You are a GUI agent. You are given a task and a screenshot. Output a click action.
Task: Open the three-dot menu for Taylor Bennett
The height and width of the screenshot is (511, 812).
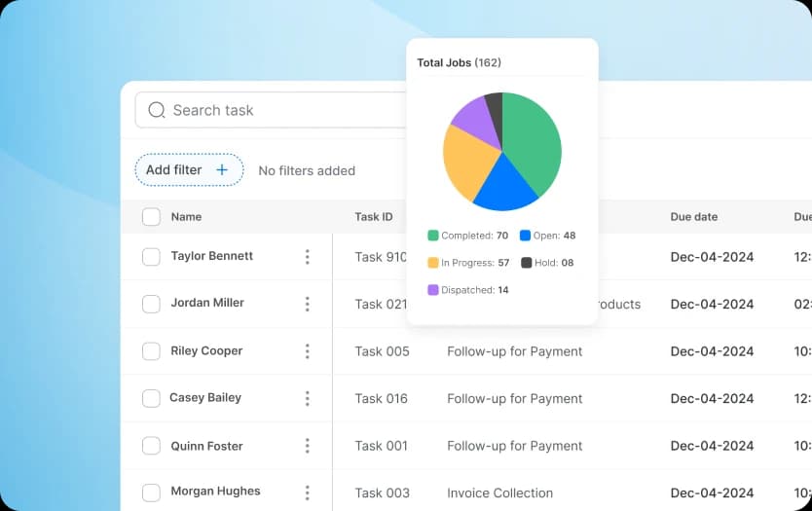[x=307, y=257]
